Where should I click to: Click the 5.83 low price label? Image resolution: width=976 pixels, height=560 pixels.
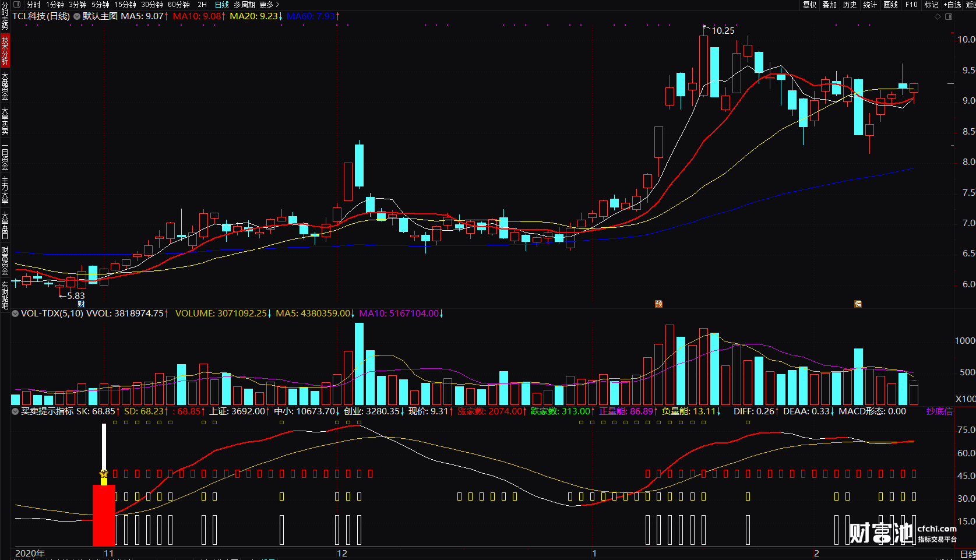click(x=76, y=295)
